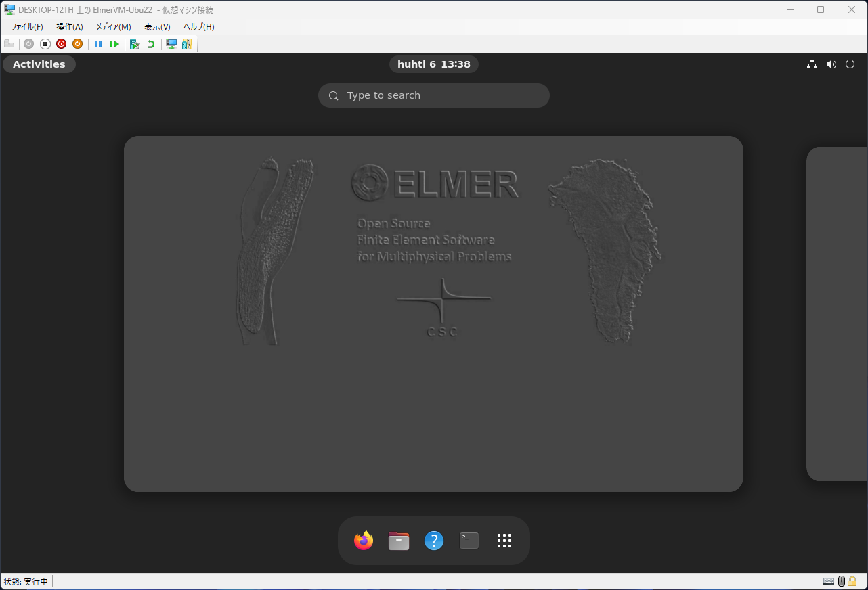The width and height of the screenshot is (868, 590).
Task: Minimize the VM connection window
Action: [789, 9]
